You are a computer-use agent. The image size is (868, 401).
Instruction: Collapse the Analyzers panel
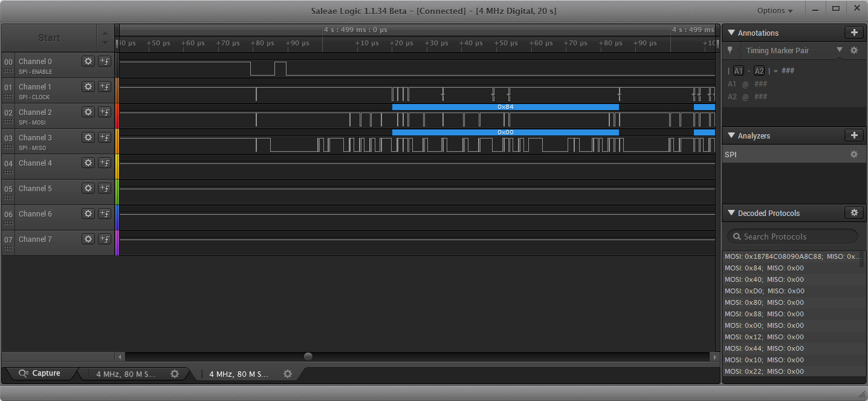click(x=731, y=135)
